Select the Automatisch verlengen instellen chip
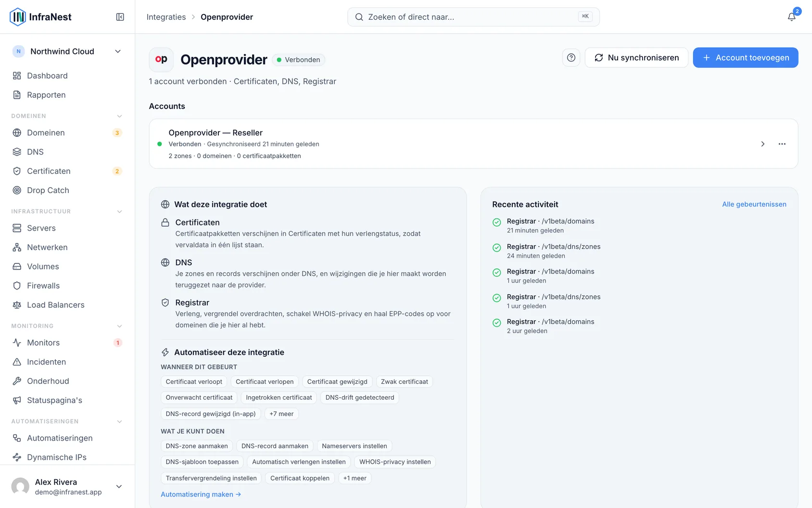812x508 pixels. pos(299,462)
